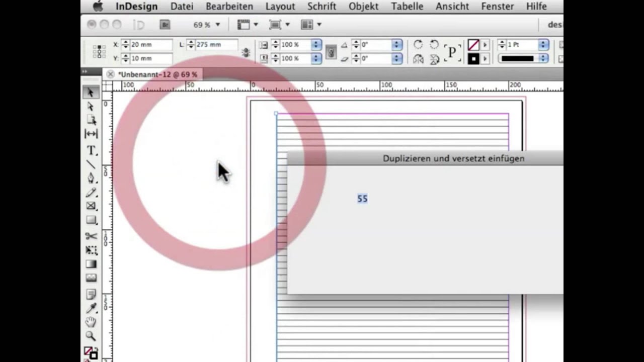
Task: Click the Y position field 10 mm
Action: point(151,59)
